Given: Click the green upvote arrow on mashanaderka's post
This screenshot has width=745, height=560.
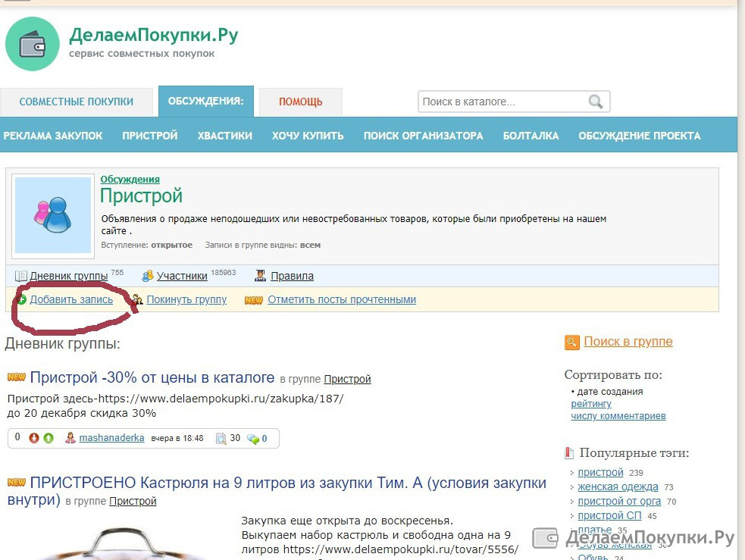Looking at the screenshot, I should (49, 438).
